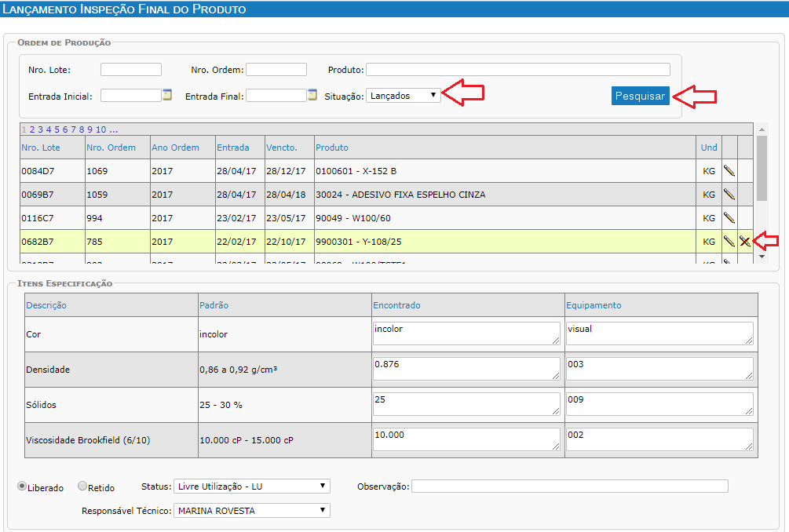
Task: Show more pages via ellipsis link
Action: pyautogui.click(x=113, y=129)
